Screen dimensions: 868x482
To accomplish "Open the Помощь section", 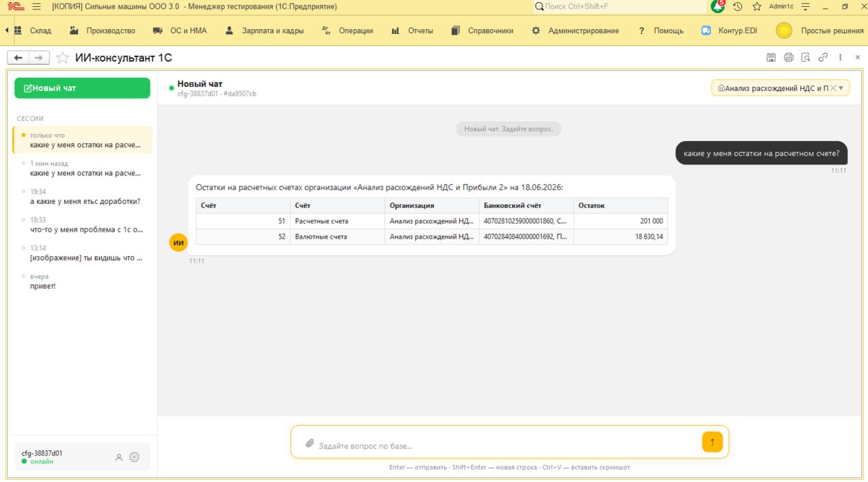I will coord(661,31).
